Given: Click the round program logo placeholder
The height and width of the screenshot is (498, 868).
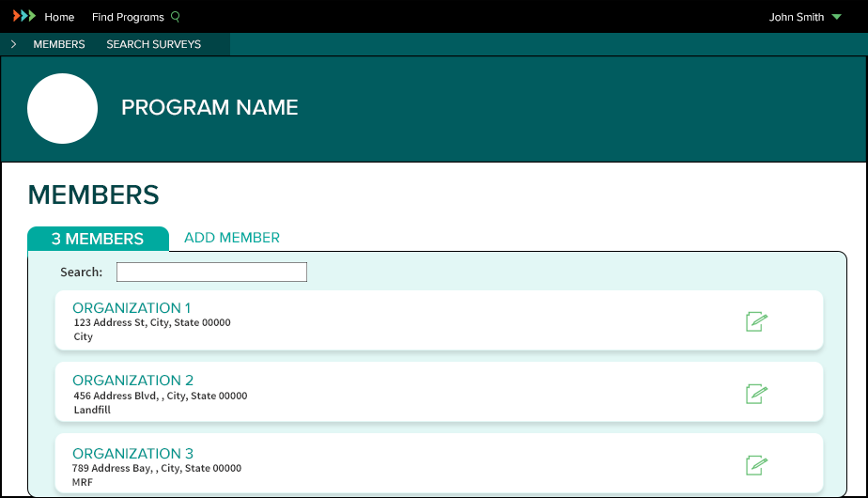Looking at the screenshot, I should [63, 109].
